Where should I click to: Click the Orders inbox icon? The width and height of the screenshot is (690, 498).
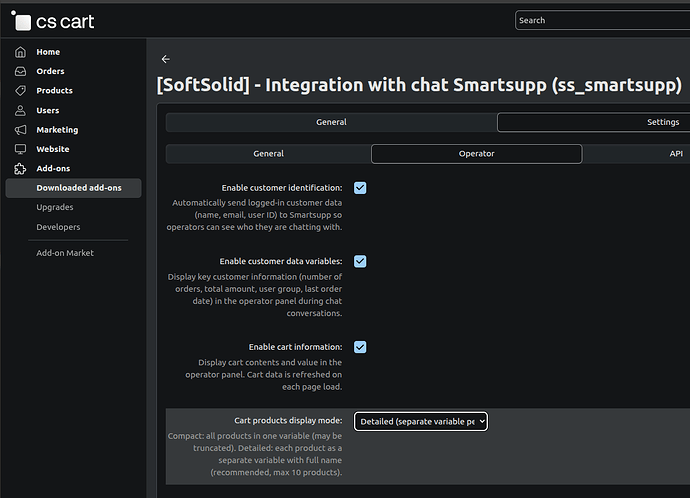pyautogui.click(x=20, y=71)
